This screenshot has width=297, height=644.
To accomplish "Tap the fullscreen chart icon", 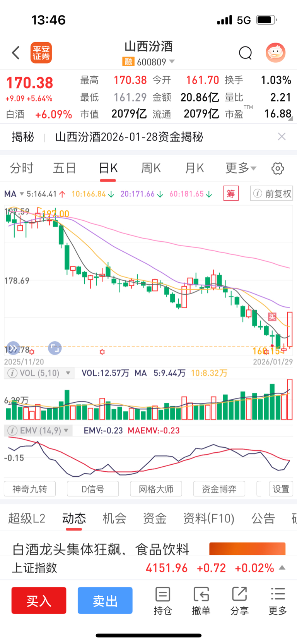I will click(x=55, y=348).
